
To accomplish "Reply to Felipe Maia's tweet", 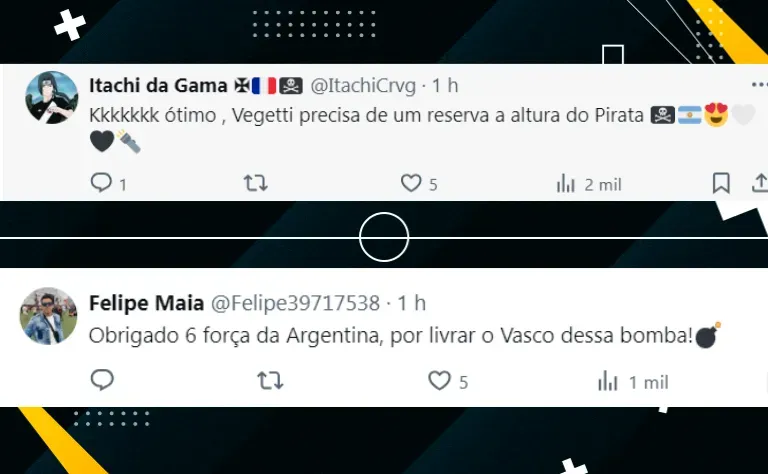I will [x=102, y=380].
